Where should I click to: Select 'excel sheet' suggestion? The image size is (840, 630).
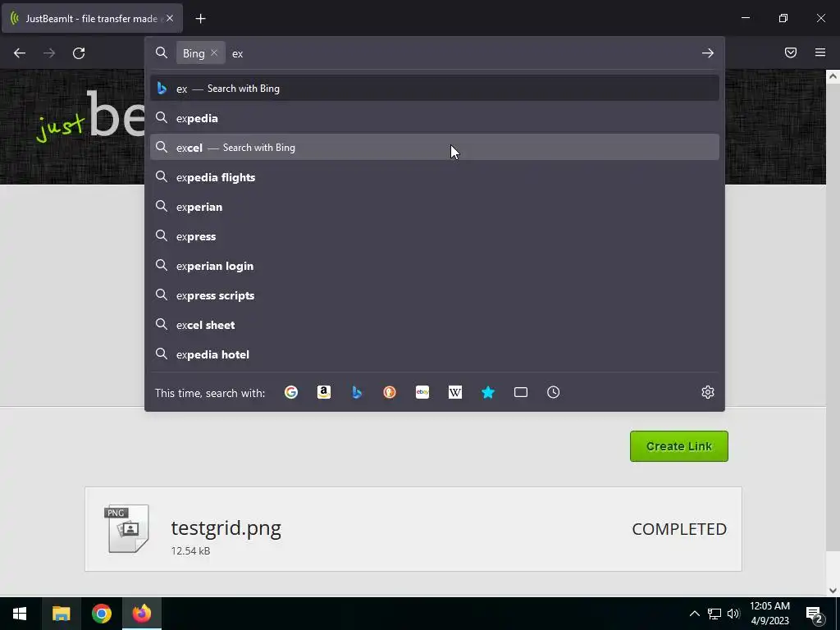tap(435, 325)
